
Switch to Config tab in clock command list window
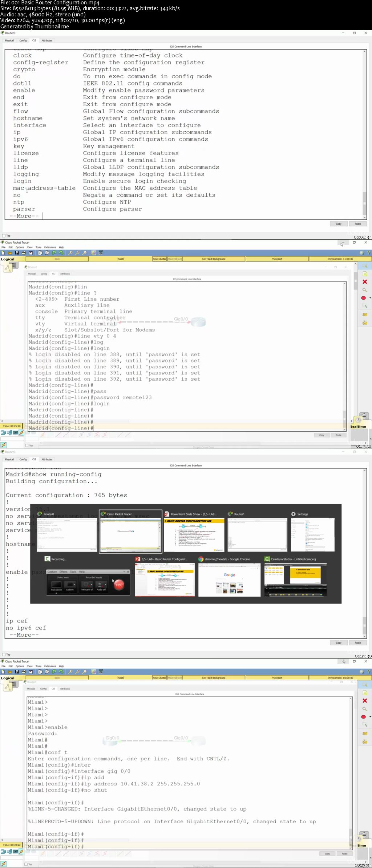point(23,41)
